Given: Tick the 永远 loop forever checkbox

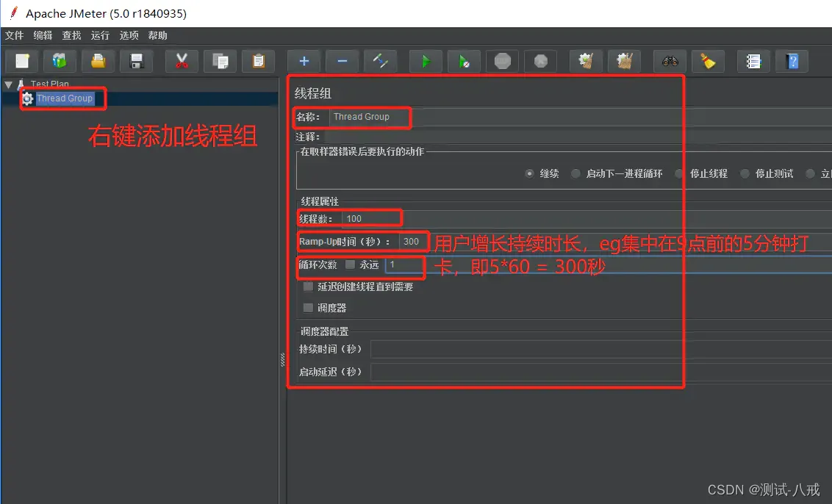Looking at the screenshot, I should pos(350,264).
